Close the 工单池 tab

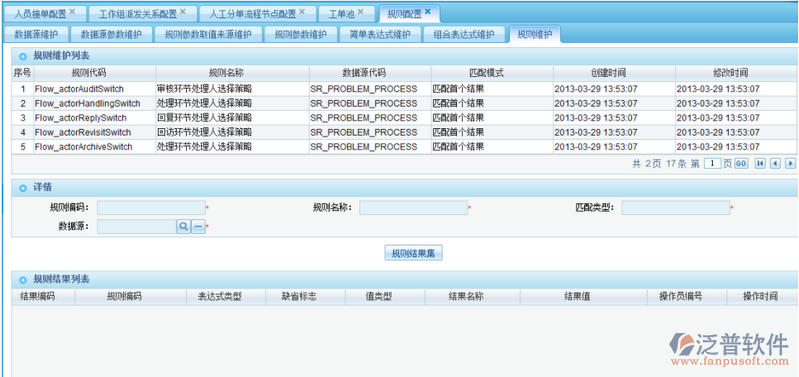click(360, 11)
